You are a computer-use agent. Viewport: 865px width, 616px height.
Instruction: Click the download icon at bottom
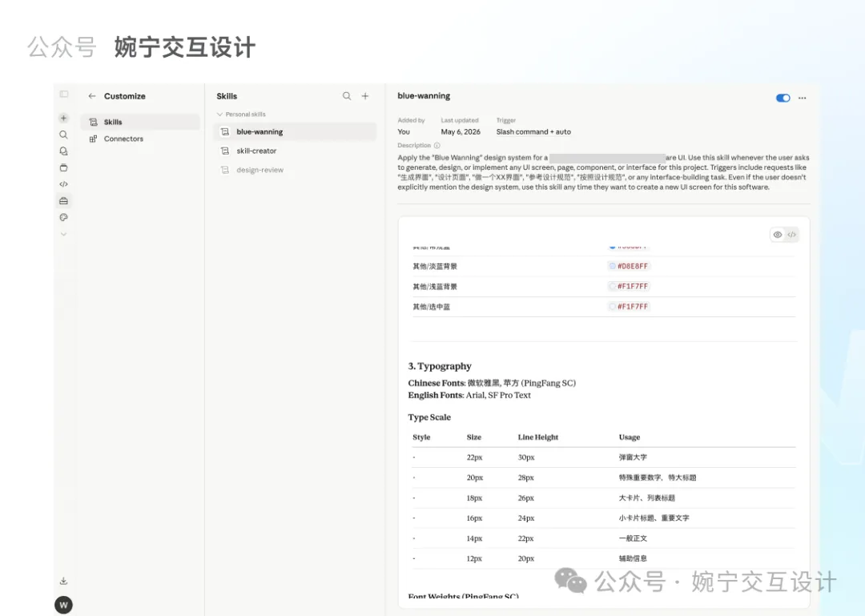63,581
